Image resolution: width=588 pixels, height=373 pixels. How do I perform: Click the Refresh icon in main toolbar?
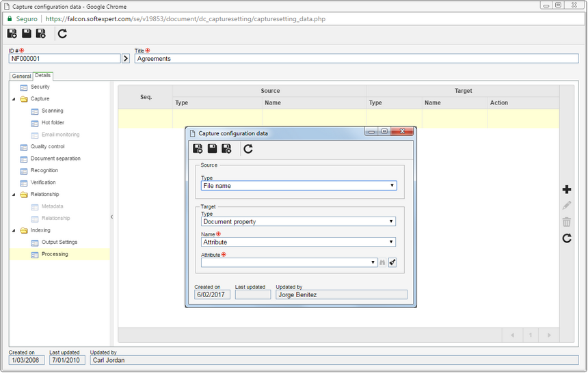(x=62, y=33)
